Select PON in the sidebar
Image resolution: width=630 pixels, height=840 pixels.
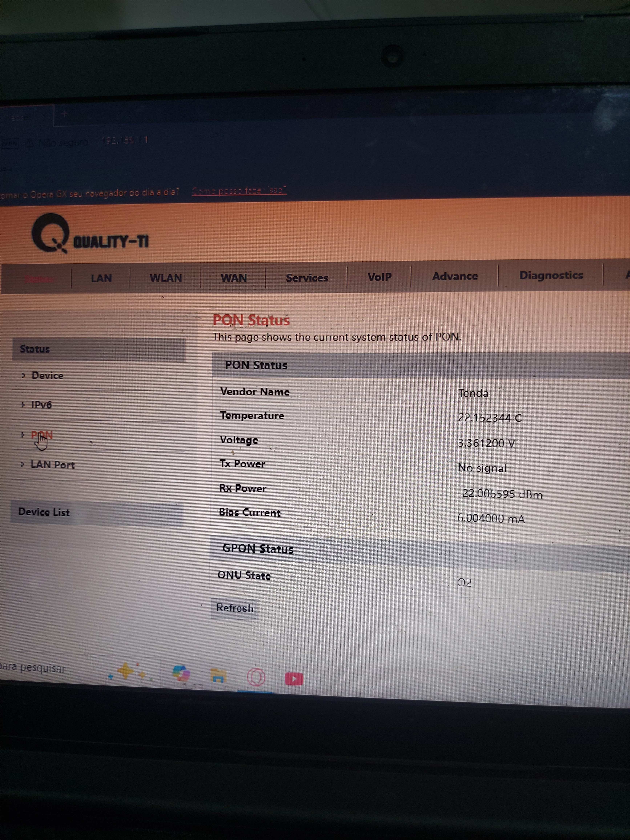(x=42, y=435)
